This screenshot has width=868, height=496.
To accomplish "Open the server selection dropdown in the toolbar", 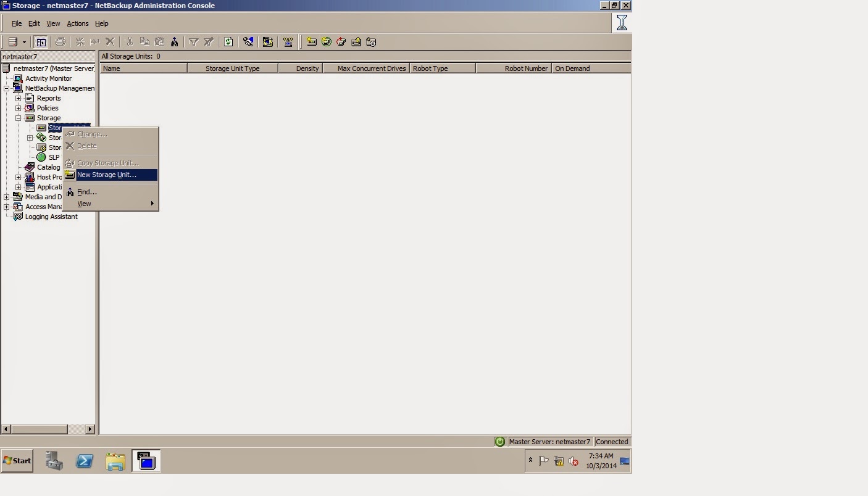I will 25,41.
